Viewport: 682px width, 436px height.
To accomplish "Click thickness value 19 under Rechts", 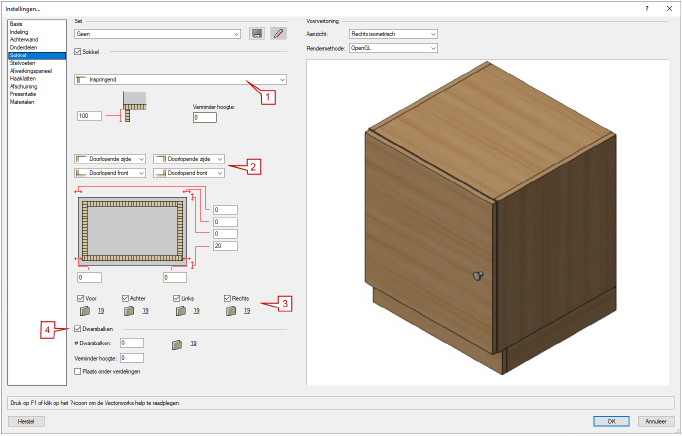I will 247,311.
